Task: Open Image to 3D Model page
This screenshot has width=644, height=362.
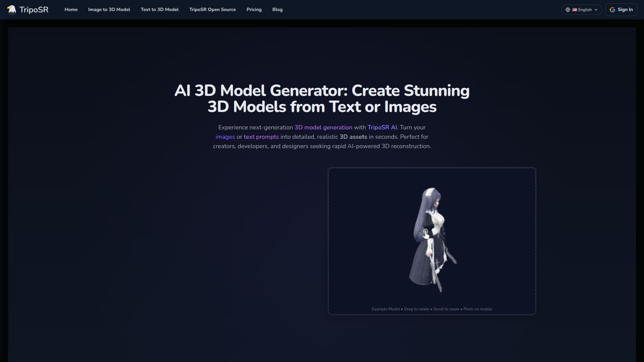Action: tap(109, 9)
